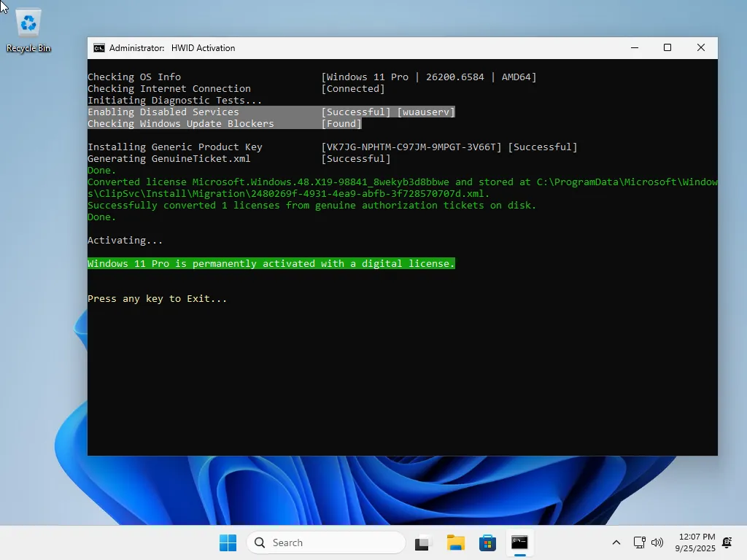Click '[Windows 11 Pro | 26200.6584 | AMD64]' text
Screen dimensions: 747x560
429,77
